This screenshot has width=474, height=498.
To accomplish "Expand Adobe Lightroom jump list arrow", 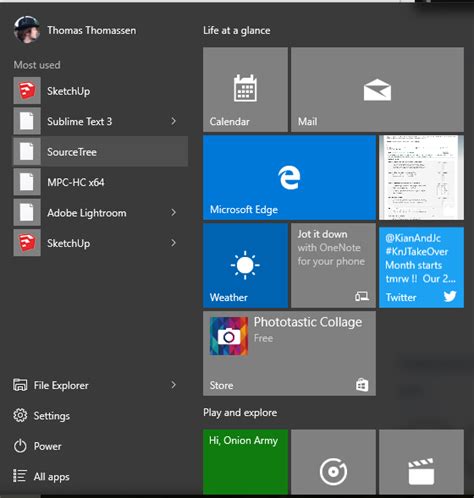I will pos(173,212).
